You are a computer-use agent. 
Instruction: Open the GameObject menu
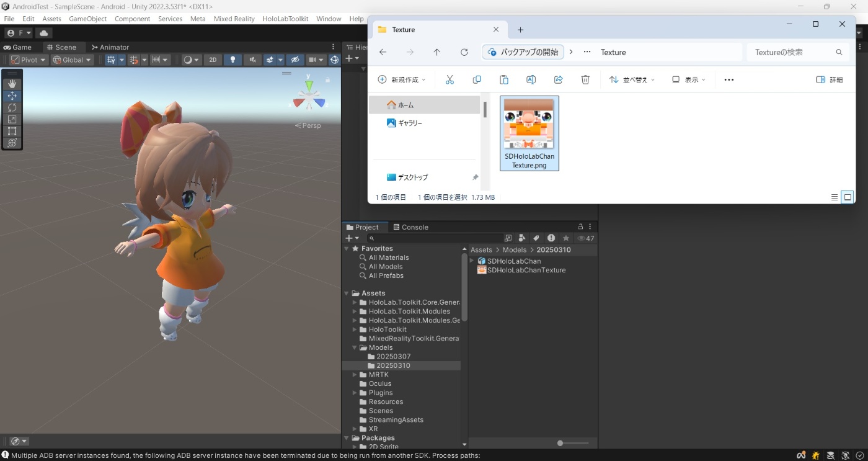point(88,19)
